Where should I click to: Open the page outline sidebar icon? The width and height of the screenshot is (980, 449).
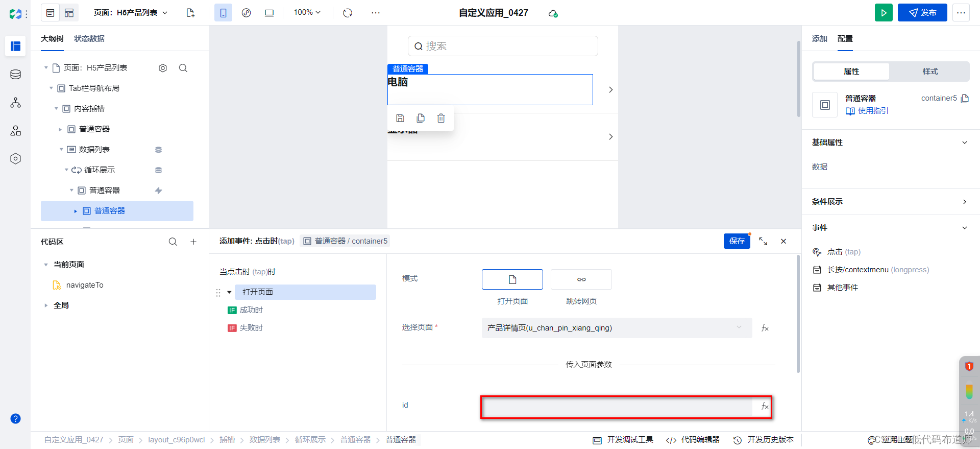[15, 46]
